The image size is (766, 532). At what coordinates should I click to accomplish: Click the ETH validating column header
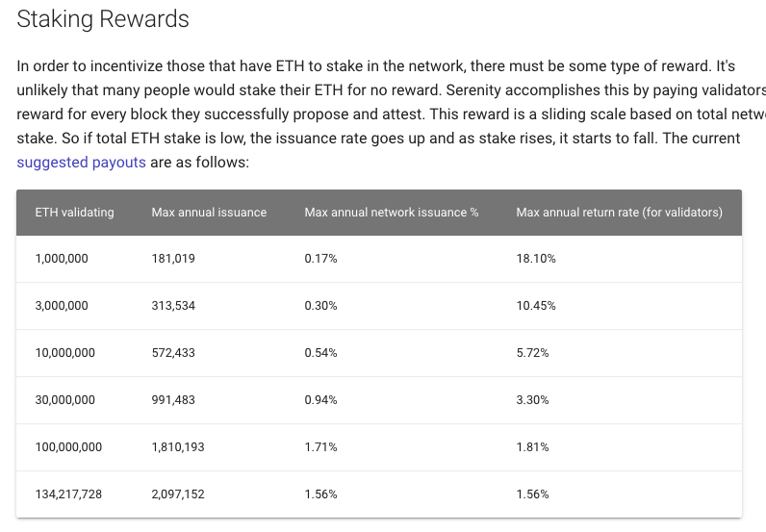tap(74, 213)
